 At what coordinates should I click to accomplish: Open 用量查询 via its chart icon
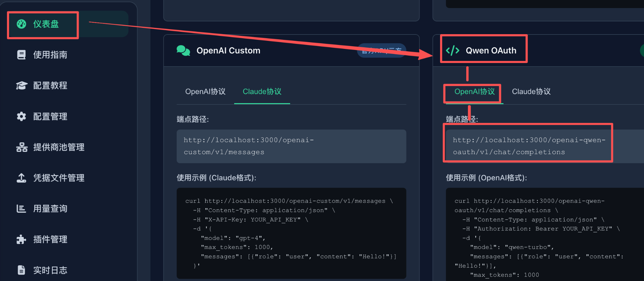21,209
